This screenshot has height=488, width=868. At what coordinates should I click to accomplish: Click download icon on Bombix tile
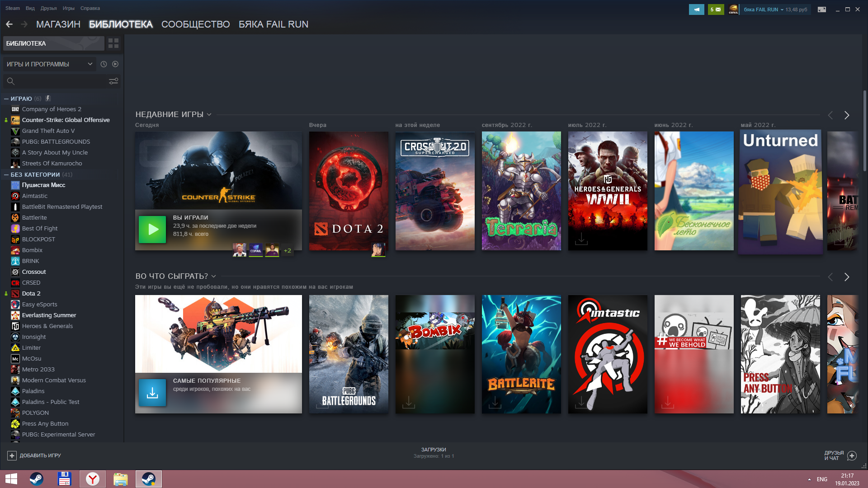click(x=409, y=402)
